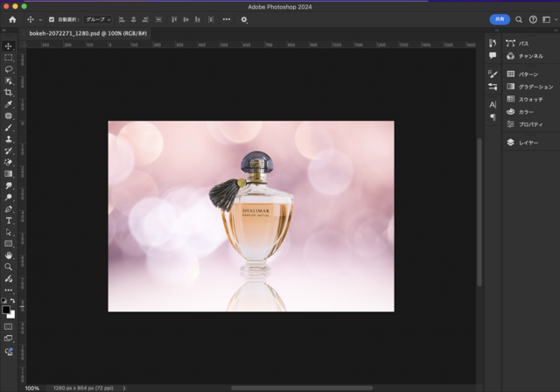This screenshot has width=560, height=392.
Task: Toggle Quick Mask mode
Action: pyautogui.click(x=8, y=326)
